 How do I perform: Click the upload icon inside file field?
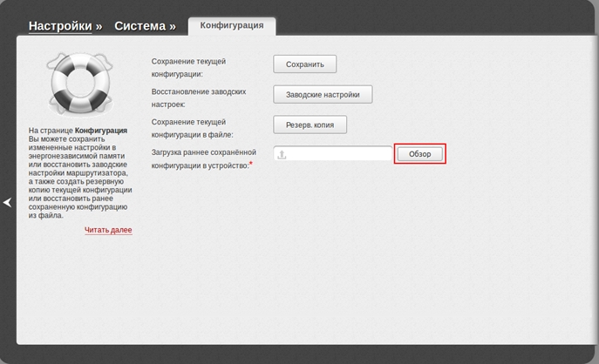[282, 155]
